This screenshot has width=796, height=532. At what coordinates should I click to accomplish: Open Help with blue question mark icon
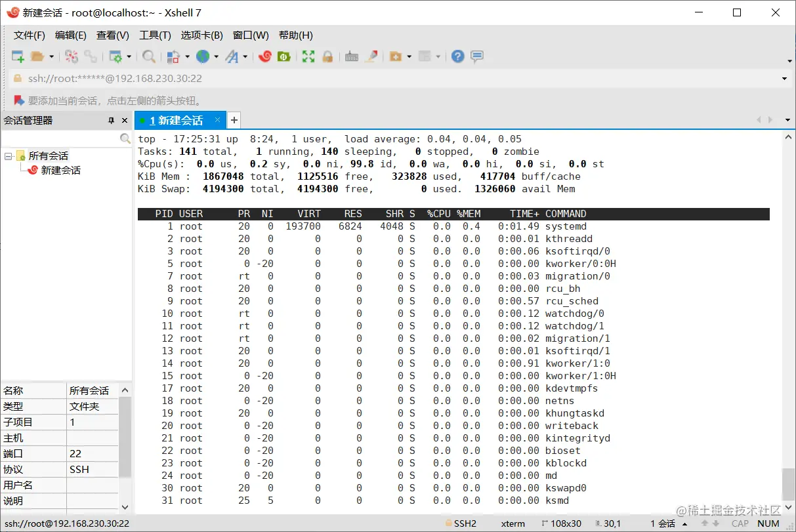tap(458, 57)
